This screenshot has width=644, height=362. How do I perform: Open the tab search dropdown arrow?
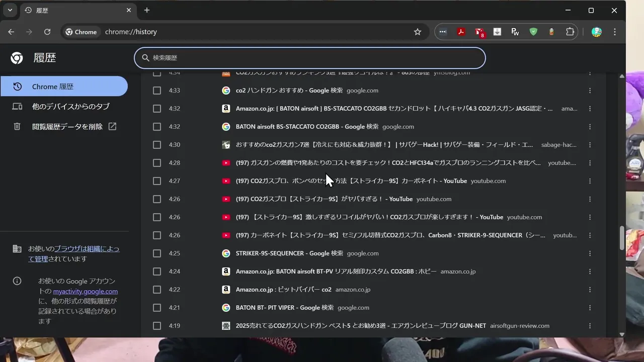10,10
